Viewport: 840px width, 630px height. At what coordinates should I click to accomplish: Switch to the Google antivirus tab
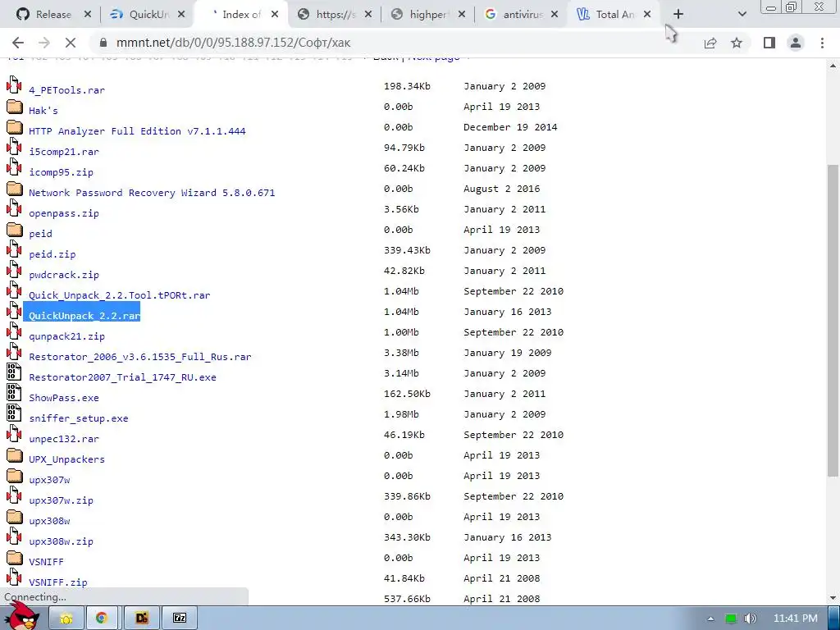(521, 15)
